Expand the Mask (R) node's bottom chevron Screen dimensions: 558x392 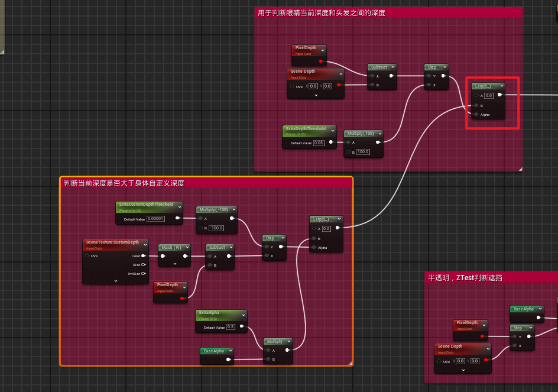[x=174, y=264]
